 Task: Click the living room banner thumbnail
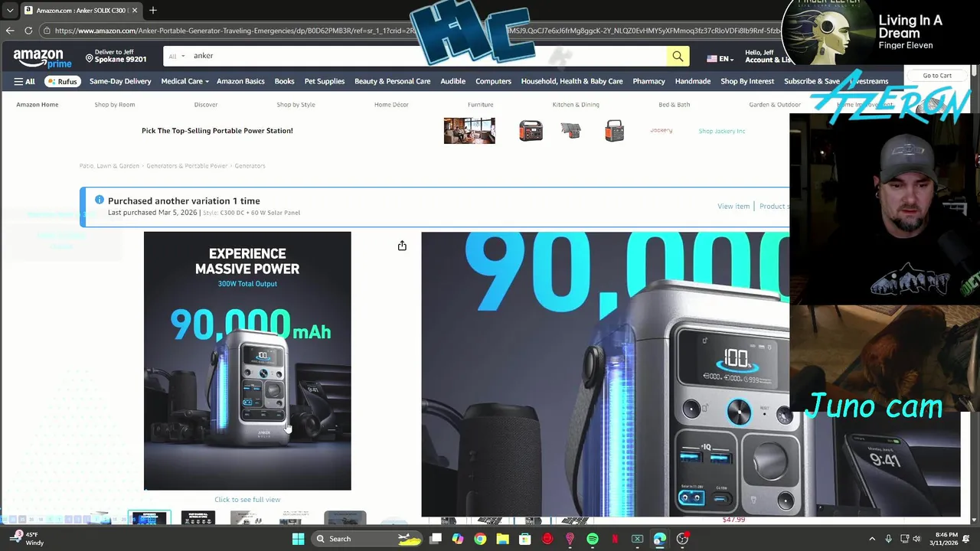click(469, 131)
